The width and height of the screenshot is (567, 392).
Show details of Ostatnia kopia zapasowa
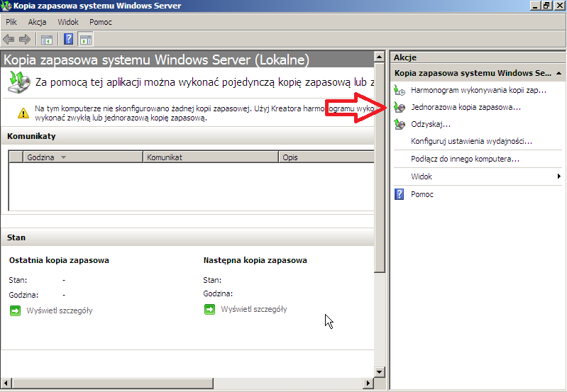coord(60,310)
